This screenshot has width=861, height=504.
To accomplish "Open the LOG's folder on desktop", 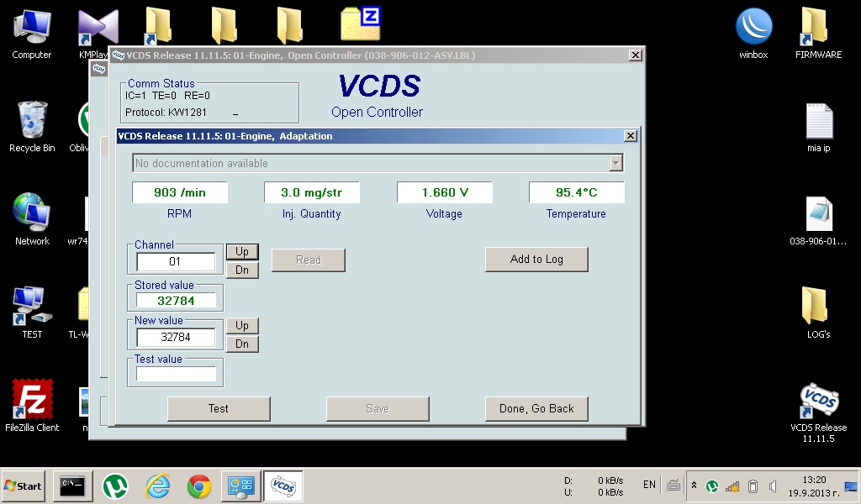I will (817, 306).
